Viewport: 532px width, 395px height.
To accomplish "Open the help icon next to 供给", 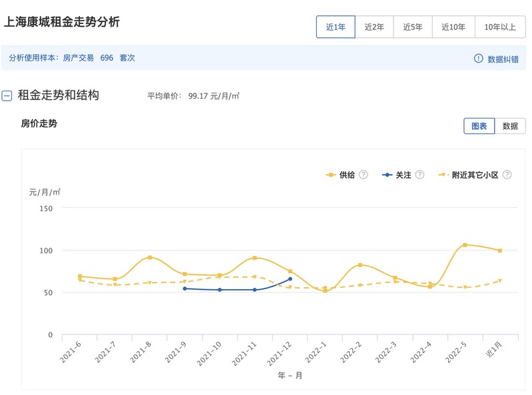I will [x=364, y=175].
